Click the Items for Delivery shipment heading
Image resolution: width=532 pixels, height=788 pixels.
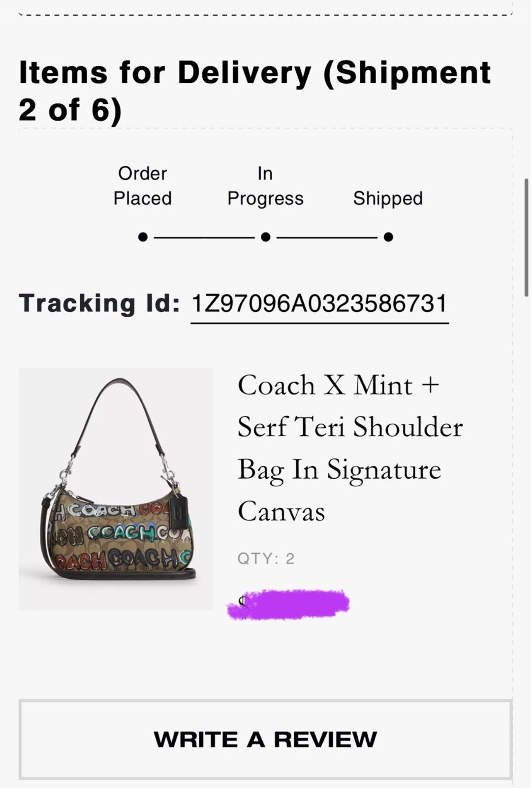point(255,91)
